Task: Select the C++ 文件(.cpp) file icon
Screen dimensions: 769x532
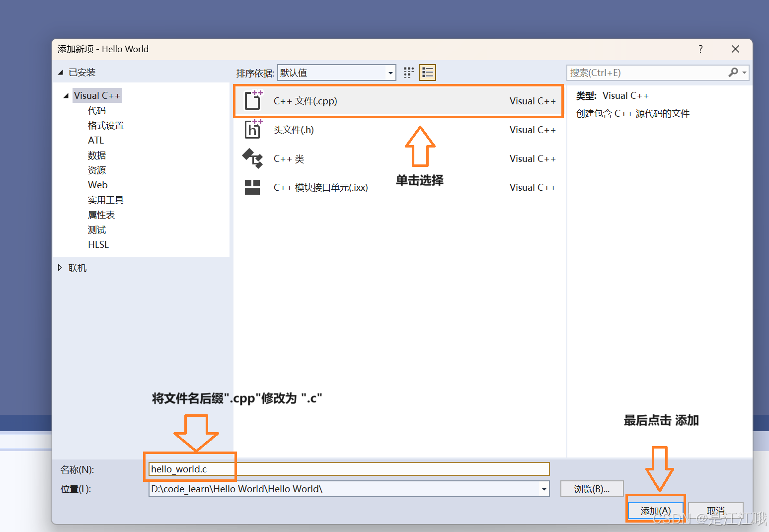Action: 253,100
